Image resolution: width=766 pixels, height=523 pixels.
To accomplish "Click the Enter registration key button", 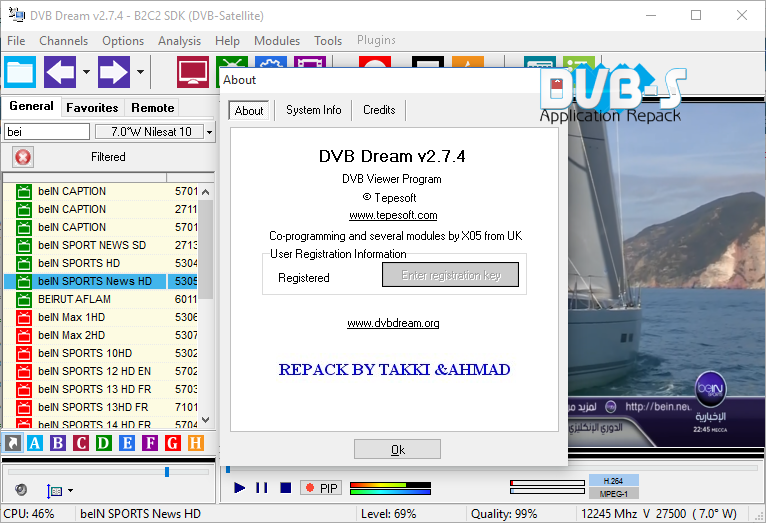I will point(450,275).
